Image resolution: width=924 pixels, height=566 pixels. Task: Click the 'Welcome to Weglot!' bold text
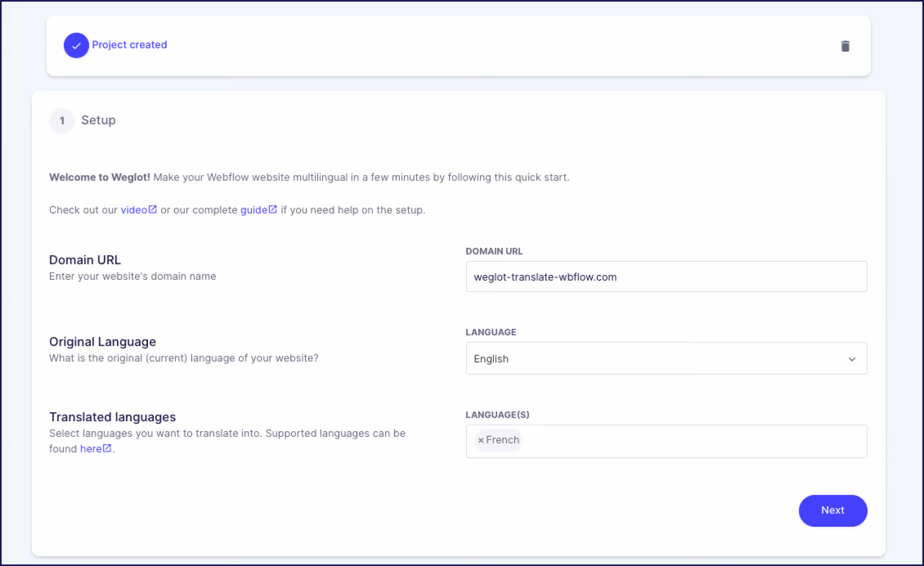coord(99,177)
